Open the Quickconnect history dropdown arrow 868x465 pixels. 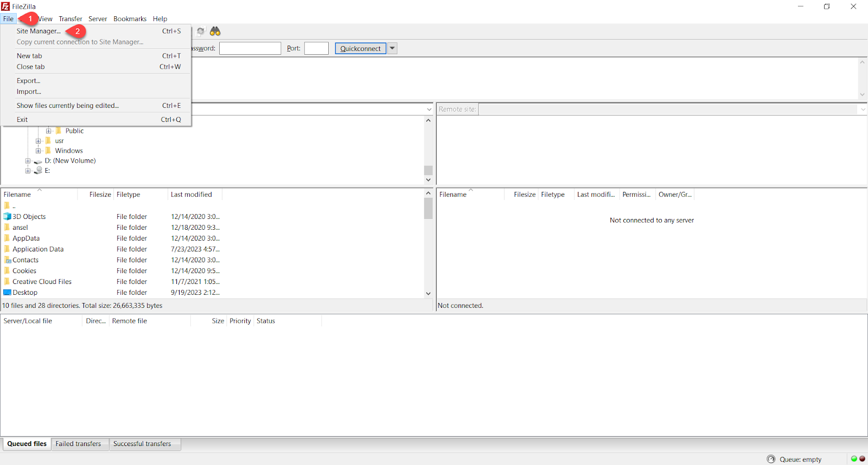coord(392,48)
